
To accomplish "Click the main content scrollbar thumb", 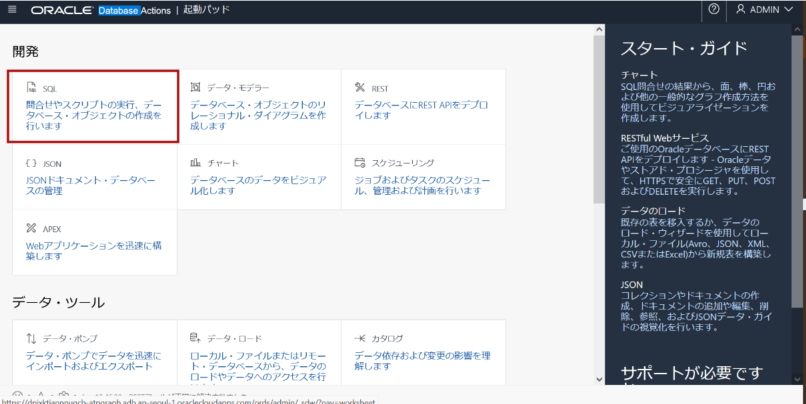I will 599,119.
